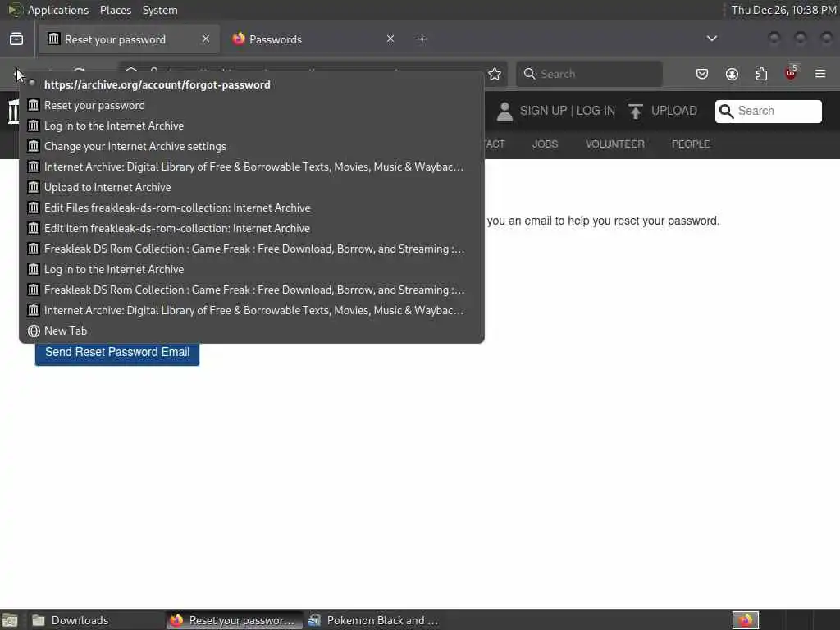This screenshot has height=630, width=840.
Task: Select history entry https://archive.org/account/forgot-password
Action: click(252, 84)
